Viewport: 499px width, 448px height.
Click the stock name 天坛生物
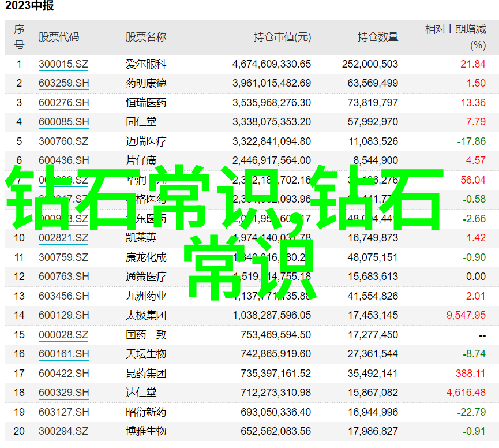click(x=146, y=354)
